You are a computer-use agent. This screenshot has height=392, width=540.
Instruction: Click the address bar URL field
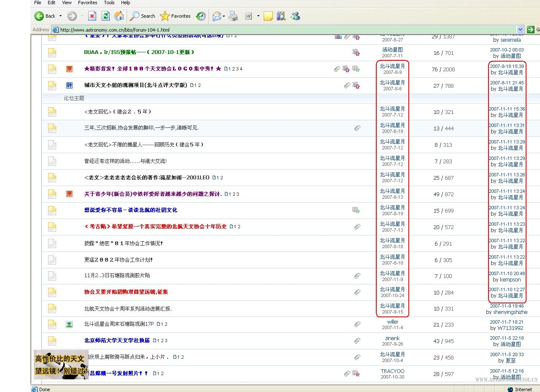click(287, 30)
